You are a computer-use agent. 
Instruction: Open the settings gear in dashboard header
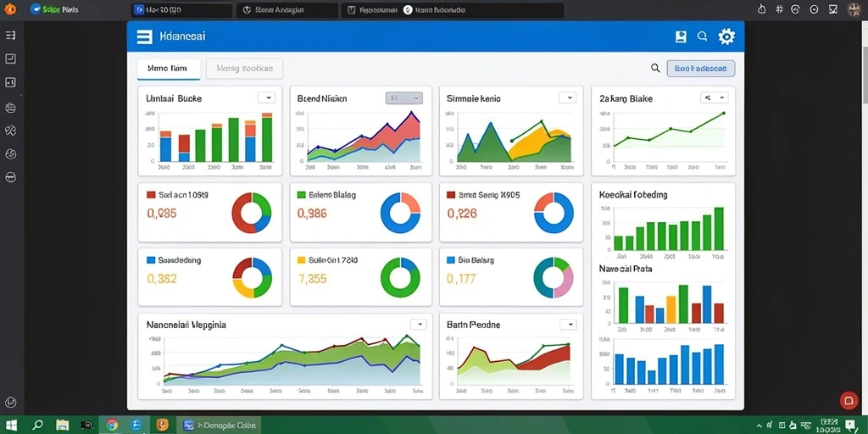pyautogui.click(x=726, y=36)
